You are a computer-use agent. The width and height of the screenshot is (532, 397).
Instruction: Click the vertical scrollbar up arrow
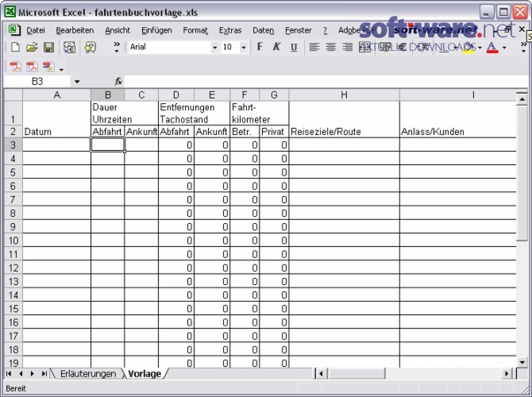click(522, 98)
